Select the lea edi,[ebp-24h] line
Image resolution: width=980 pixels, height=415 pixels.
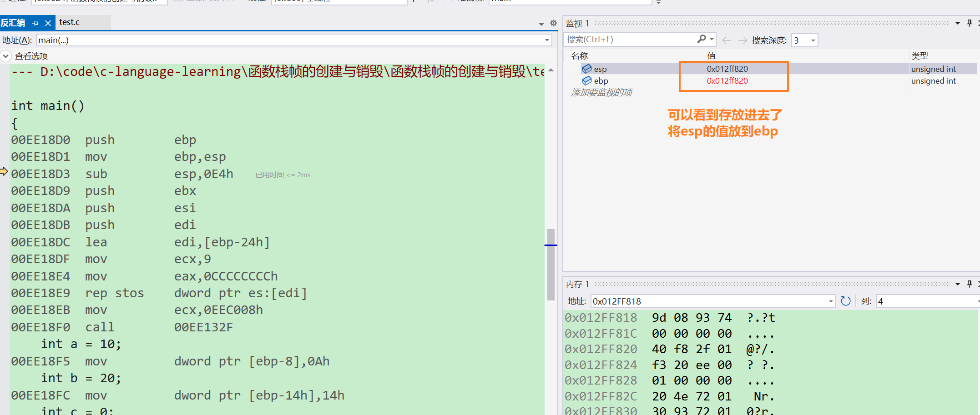pos(141,242)
